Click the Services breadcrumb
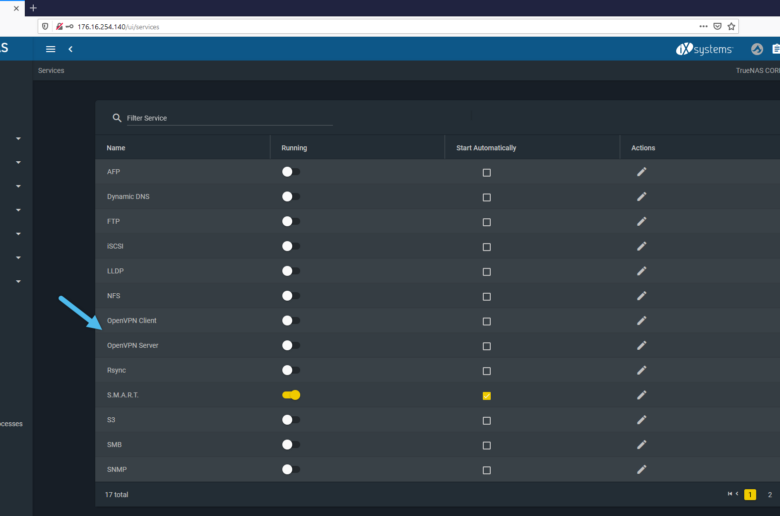780x516 pixels. 51,71
